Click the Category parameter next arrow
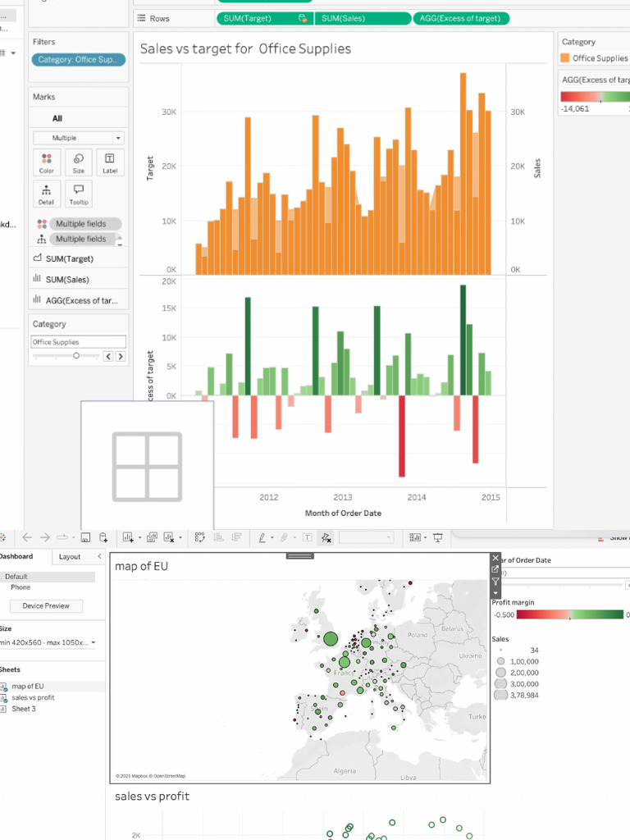 [121, 356]
